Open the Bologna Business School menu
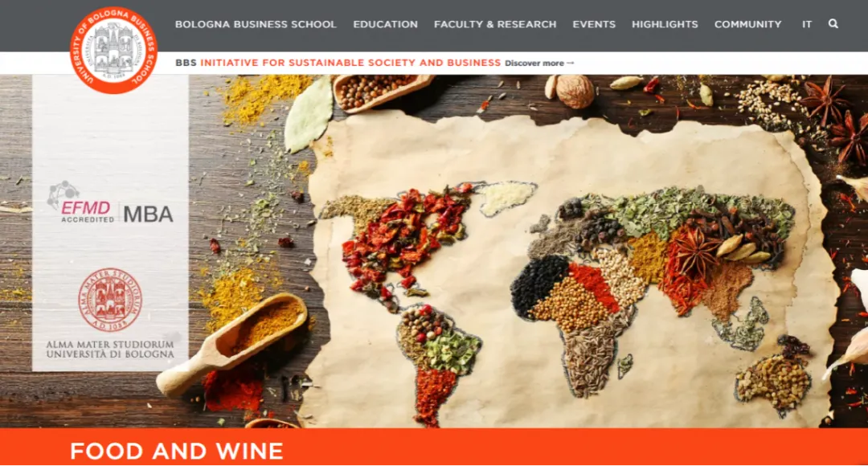868x466 pixels. click(x=256, y=24)
